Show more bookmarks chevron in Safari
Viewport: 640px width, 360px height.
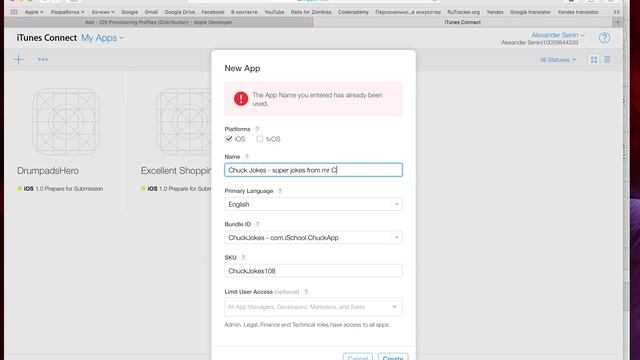[616, 12]
